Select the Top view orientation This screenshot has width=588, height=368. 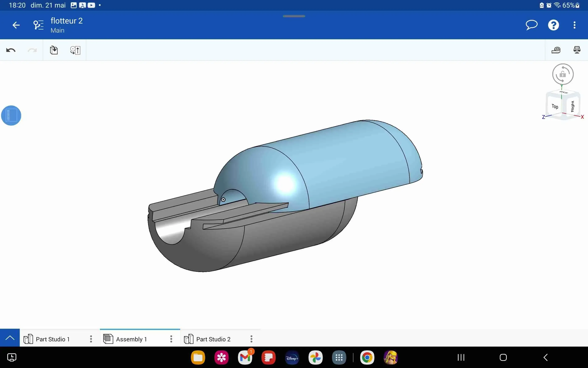(555, 106)
